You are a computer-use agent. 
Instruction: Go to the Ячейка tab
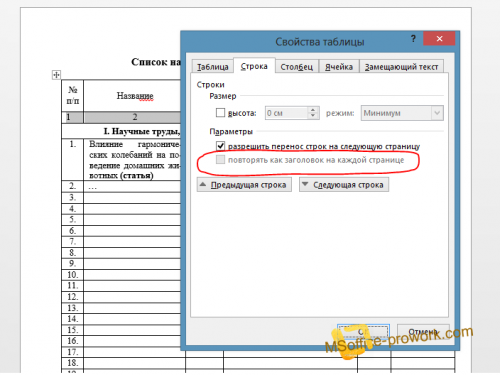[339, 67]
